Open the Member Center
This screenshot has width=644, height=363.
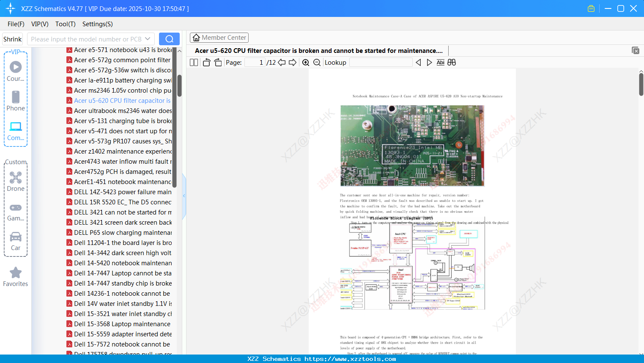[x=219, y=38]
